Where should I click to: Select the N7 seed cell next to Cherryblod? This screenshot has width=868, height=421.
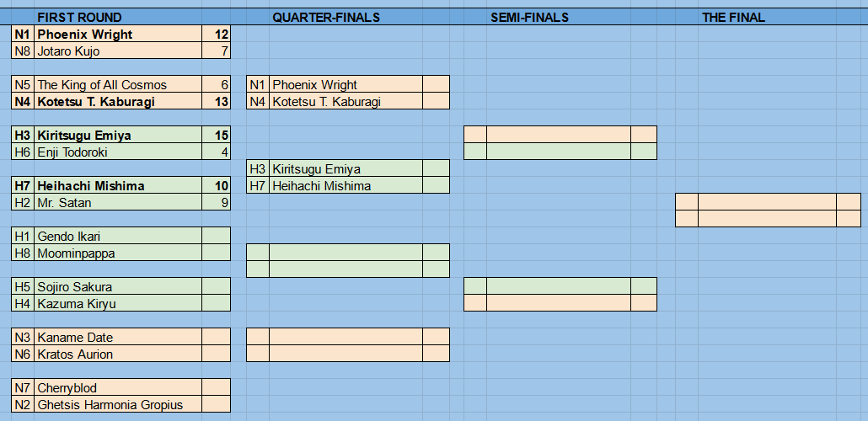pyautogui.click(x=23, y=388)
